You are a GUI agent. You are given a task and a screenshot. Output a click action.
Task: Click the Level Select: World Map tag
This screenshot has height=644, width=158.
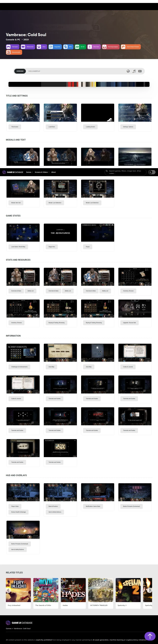point(18,247)
